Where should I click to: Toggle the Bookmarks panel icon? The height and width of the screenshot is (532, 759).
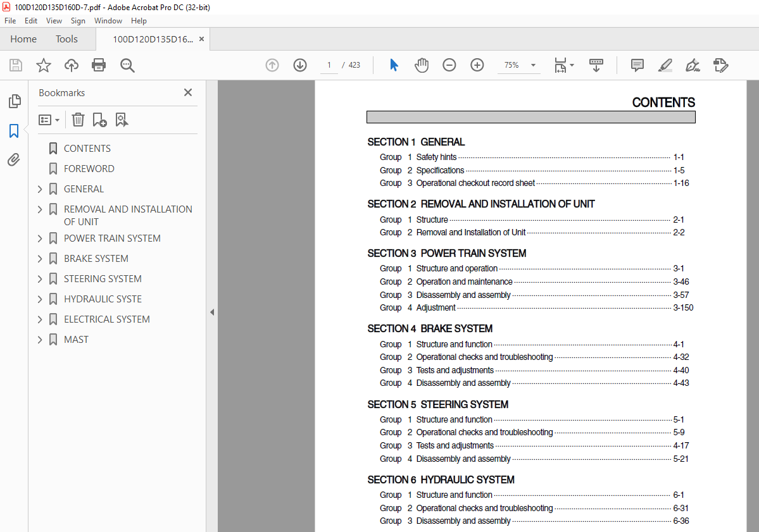point(14,130)
